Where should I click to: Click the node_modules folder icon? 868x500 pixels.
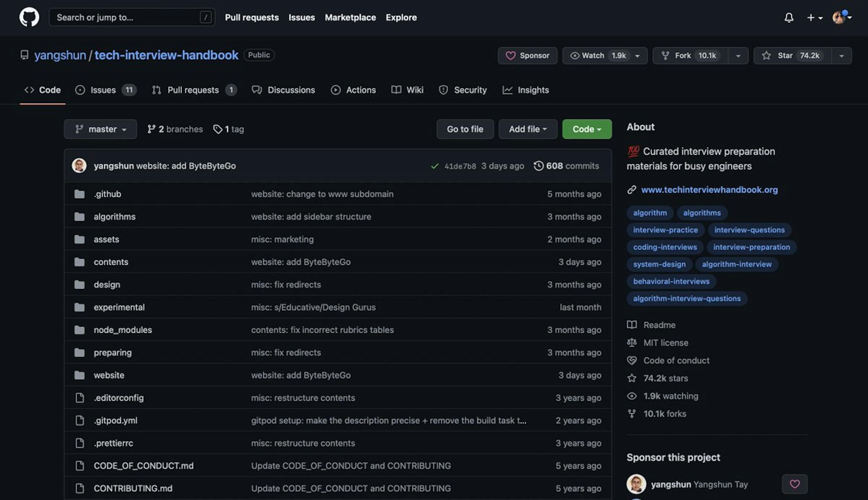tap(79, 330)
